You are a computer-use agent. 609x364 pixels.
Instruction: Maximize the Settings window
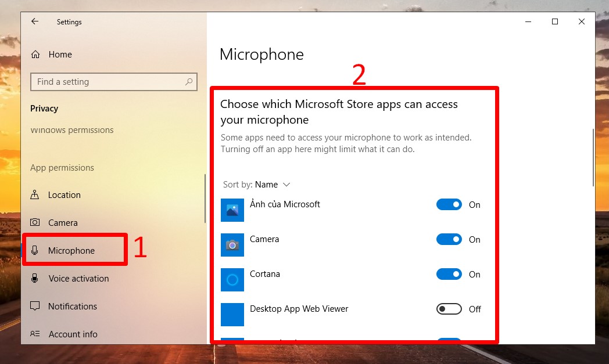pos(555,21)
